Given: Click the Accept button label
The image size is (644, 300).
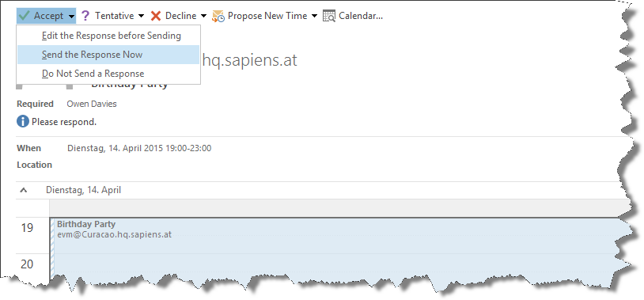Looking at the screenshot, I should pos(48,16).
